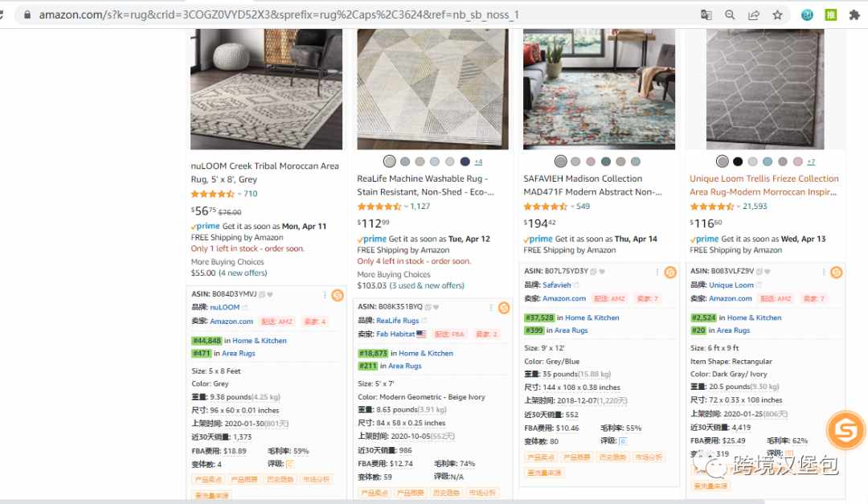Bookmark this page with the star icon
The image size is (868, 504).
[x=777, y=15]
